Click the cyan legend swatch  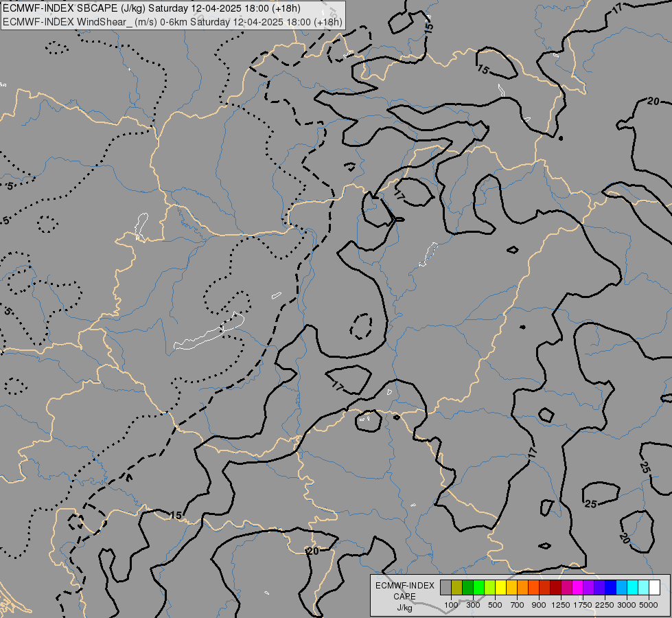[632, 587]
